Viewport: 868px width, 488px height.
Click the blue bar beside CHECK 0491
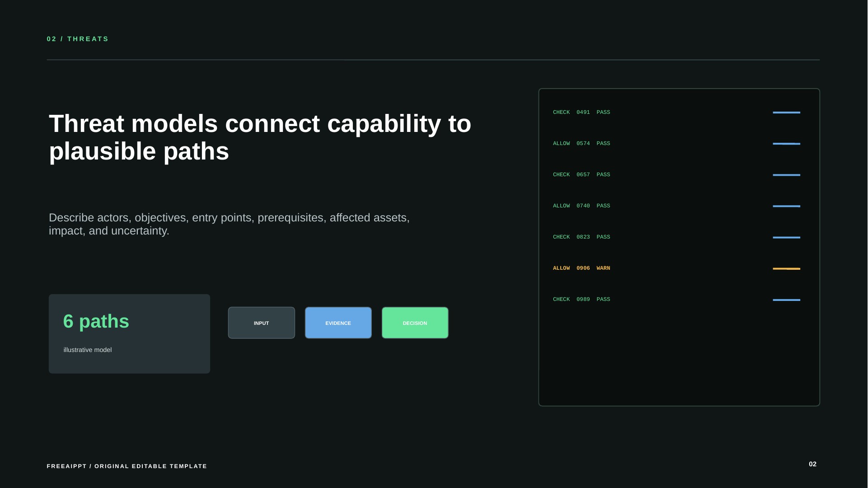(786, 113)
